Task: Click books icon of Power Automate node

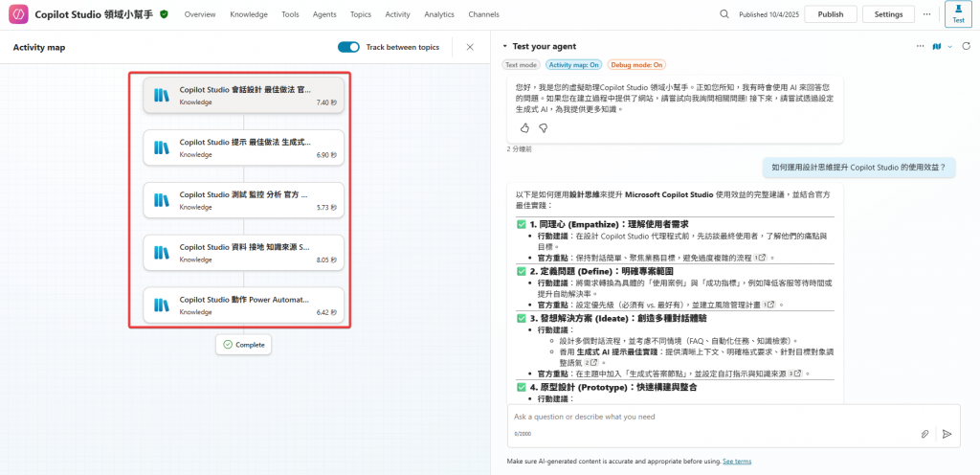Action: tap(162, 305)
